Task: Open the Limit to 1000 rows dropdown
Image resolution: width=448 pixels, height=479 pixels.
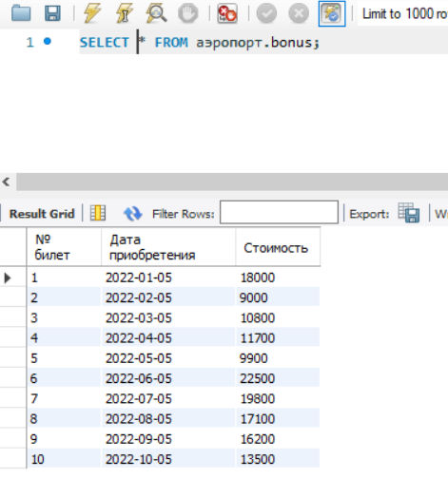Action: click(x=403, y=13)
